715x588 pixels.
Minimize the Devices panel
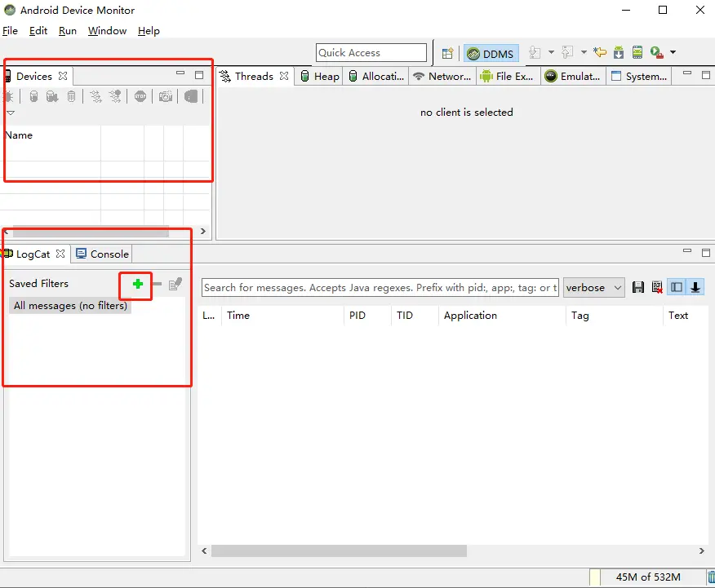pyautogui.click(x=180, y=73)
